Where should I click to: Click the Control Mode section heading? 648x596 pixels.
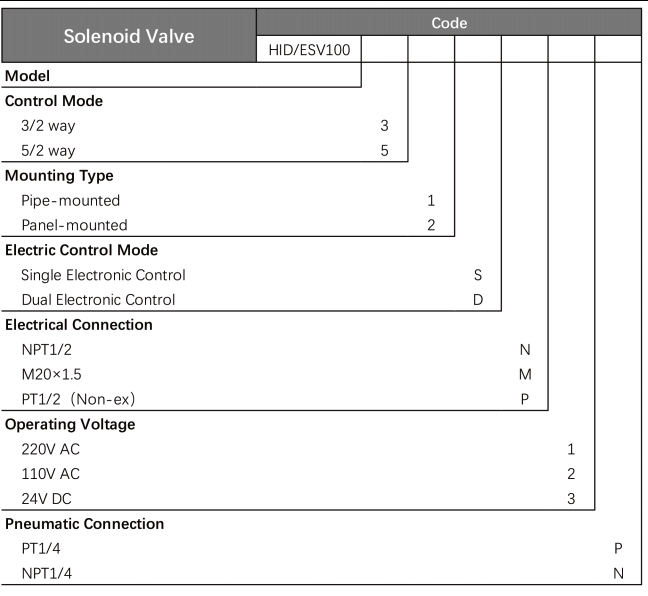coord(54,101)
